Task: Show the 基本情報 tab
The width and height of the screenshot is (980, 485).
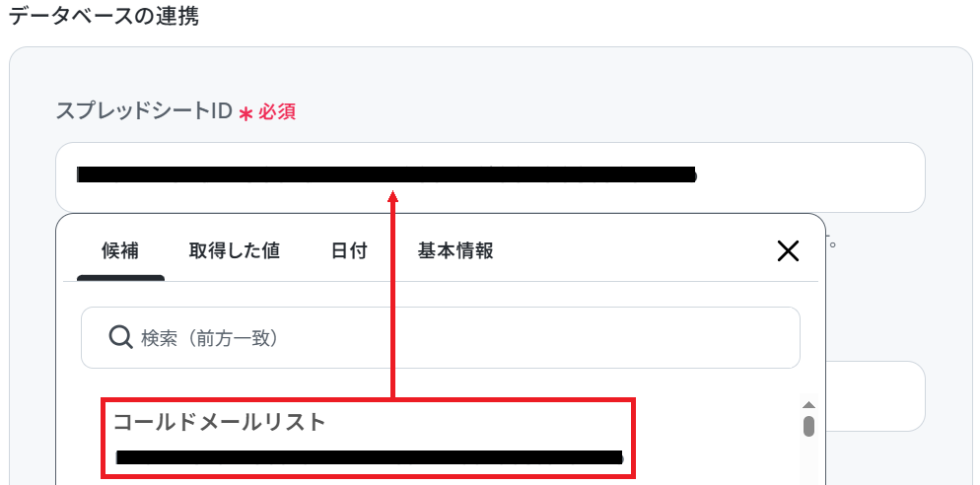Action: 455,251
